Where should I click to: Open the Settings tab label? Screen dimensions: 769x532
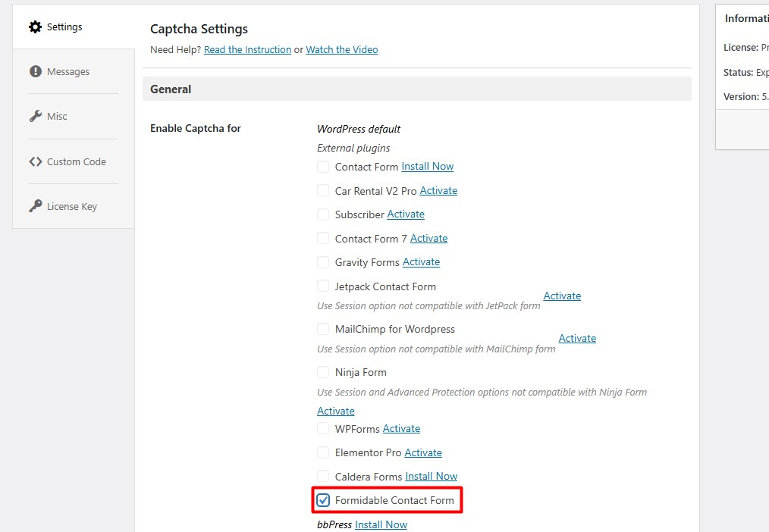tap(64, 27)
